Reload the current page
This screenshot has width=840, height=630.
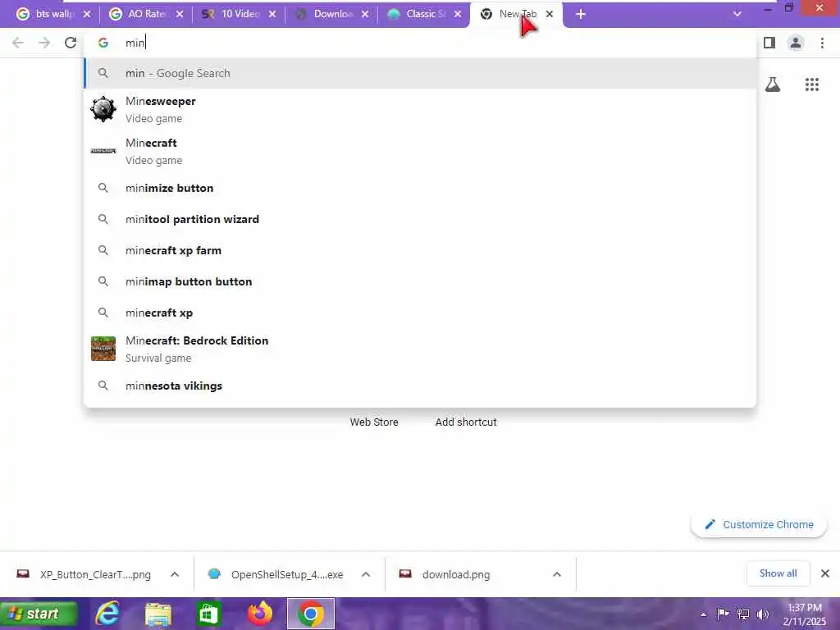coord(71,43)
